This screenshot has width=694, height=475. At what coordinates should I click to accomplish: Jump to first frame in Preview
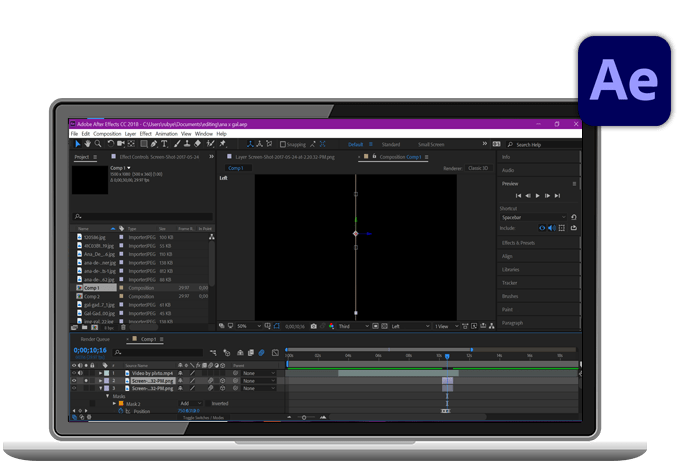(x=519, y=195)
